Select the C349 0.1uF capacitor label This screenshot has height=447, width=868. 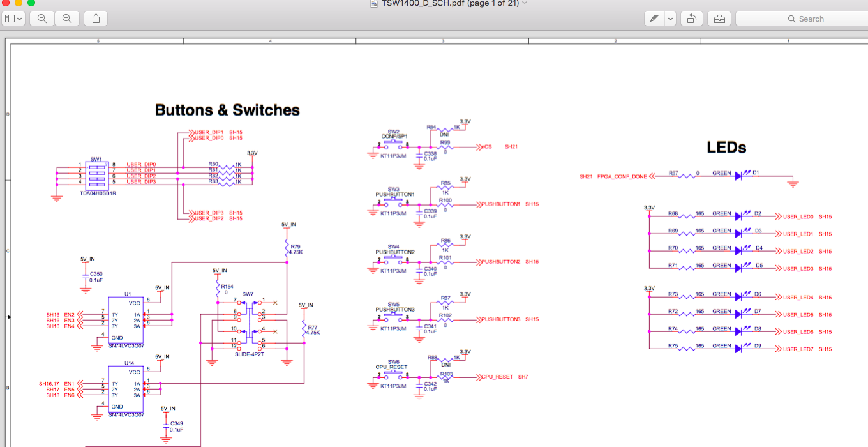[177, 427]
